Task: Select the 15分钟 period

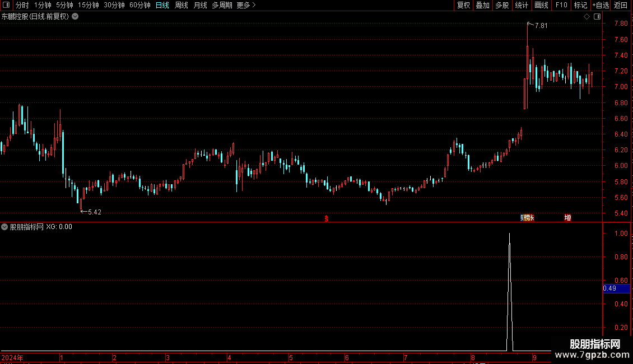Action: click(89, 5)
